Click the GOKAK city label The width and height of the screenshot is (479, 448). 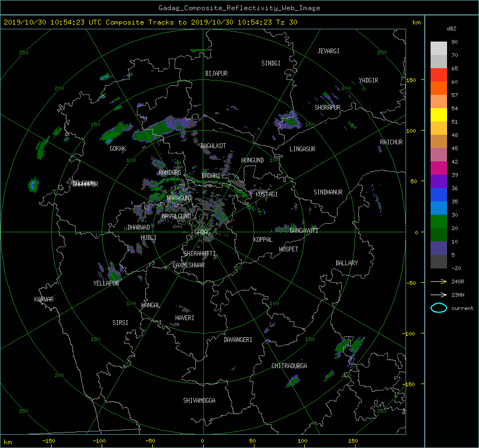pos(118,149)
